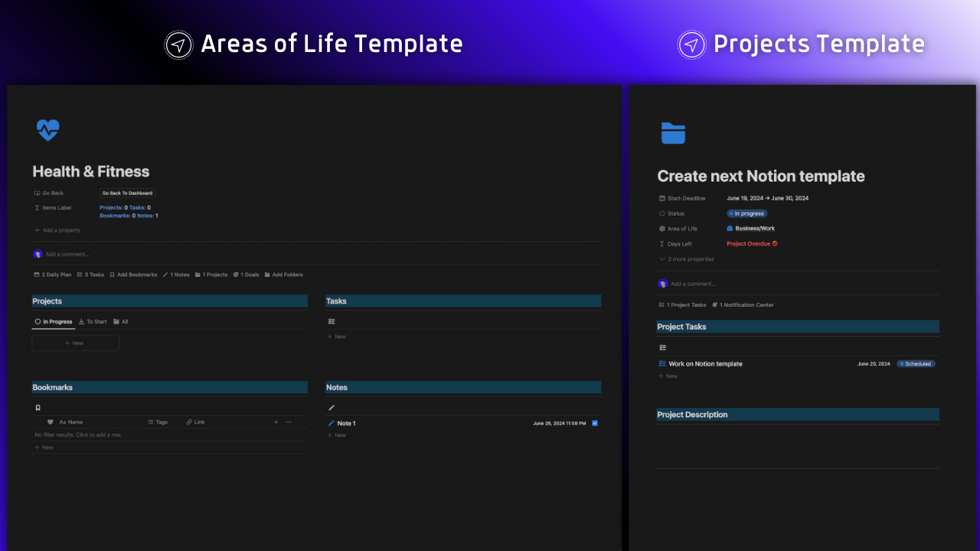
Task: Open the 1 Notes relation
Action: pyautogui.click(x=176, y=274)
